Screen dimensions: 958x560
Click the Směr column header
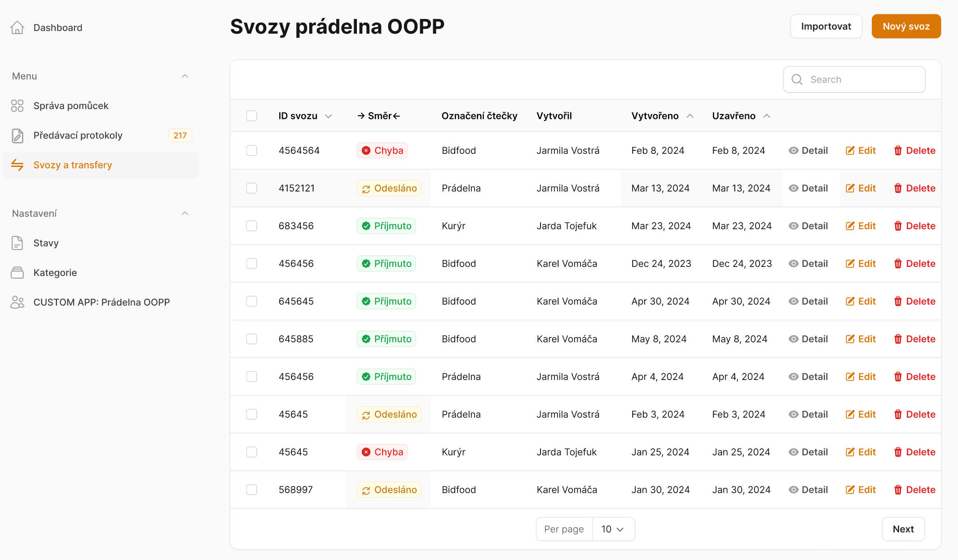coord(378,116)
